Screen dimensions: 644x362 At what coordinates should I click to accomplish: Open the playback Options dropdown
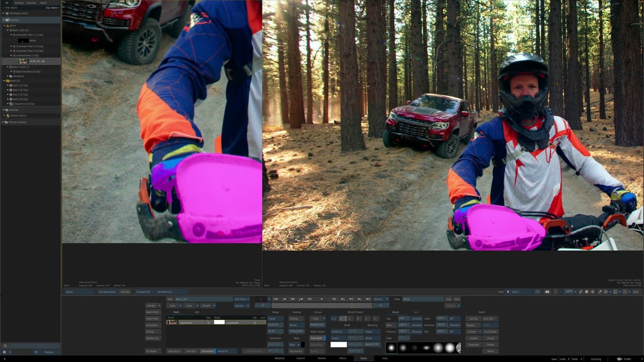[381, 299]
